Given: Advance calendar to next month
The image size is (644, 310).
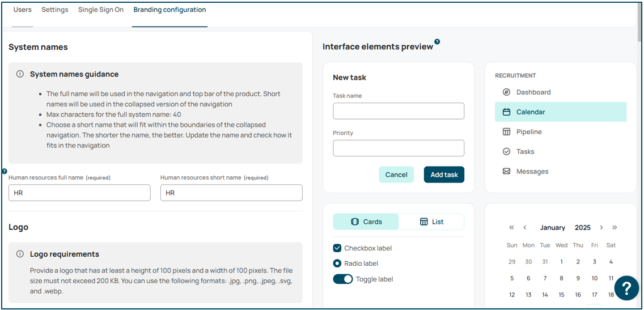Looking at the screenshot, I should click(601, 227).
